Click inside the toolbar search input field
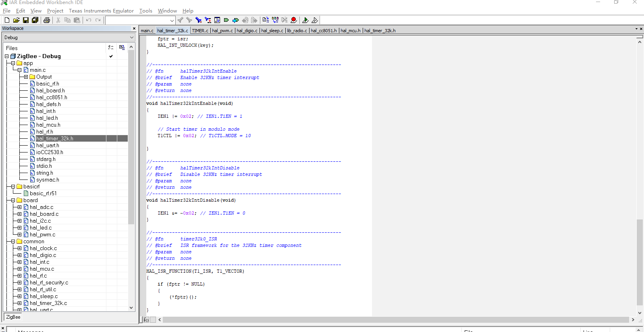 [x=137, y=20]
